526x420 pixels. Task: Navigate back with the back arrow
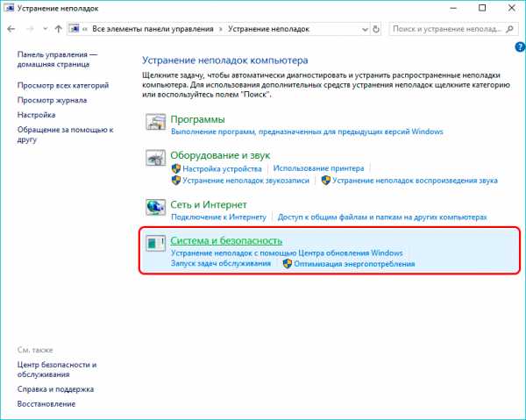(11, 29)
